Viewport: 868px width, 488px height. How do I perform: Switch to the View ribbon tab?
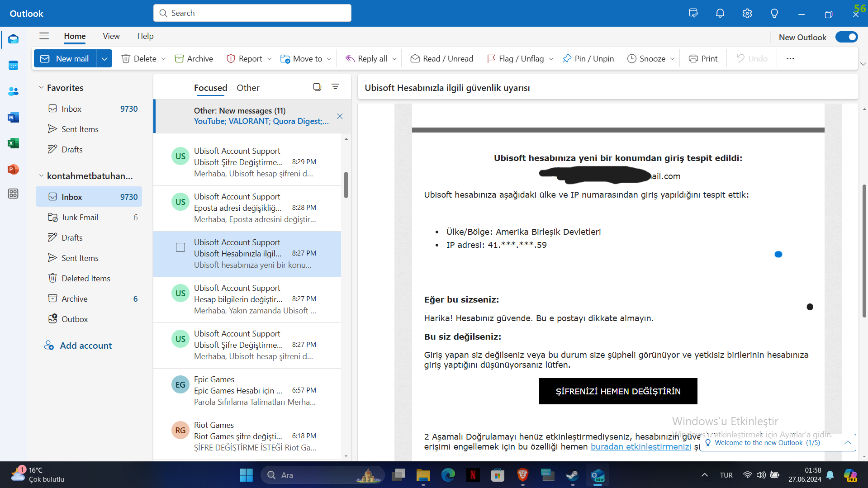pos(111,36)
